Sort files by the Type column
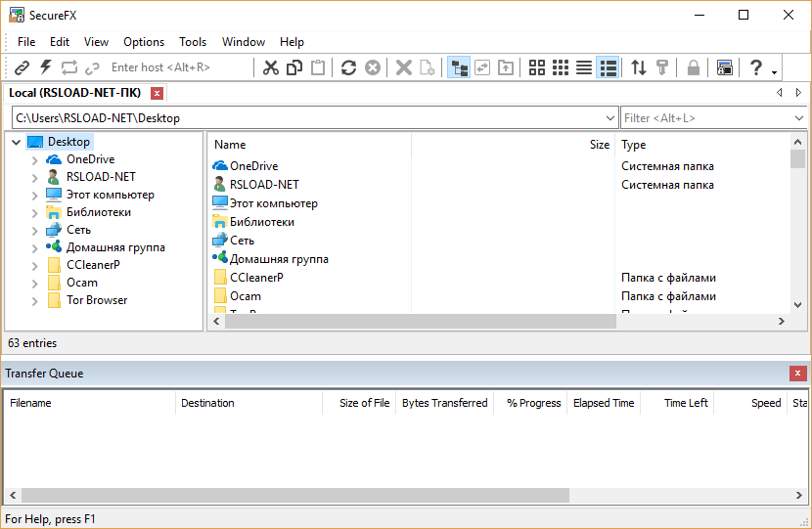812x529 pixels. pyautogui.click(x=703, y=145)
